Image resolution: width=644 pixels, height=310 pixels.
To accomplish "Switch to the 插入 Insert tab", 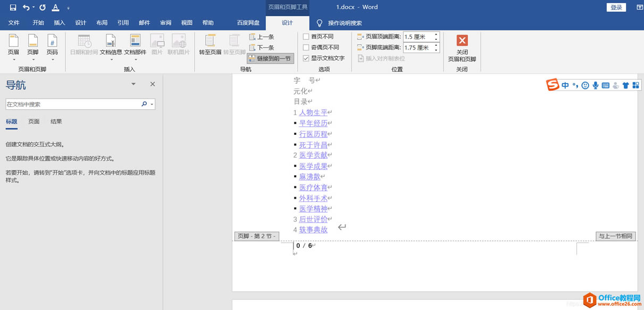I will (60, 23).
